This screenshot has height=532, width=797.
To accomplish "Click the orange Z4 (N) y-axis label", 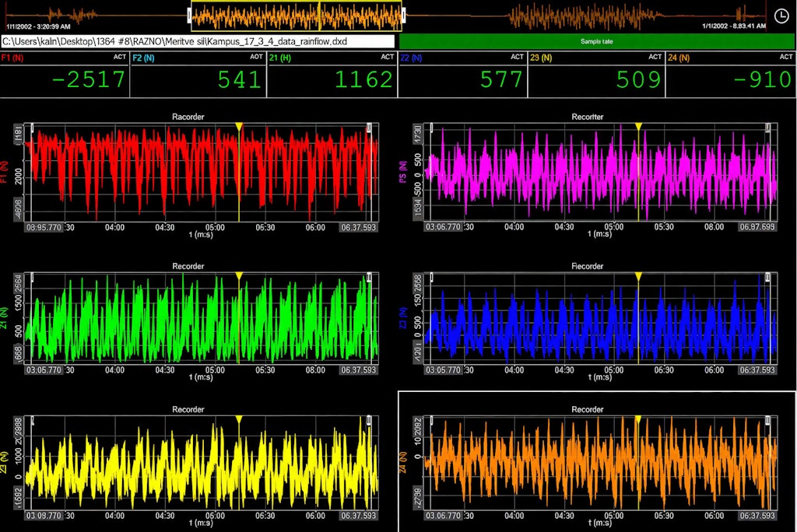I will coord(403,462).
